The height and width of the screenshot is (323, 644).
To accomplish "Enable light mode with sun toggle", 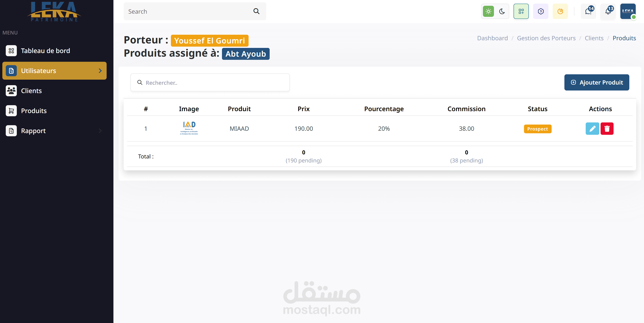I will pyautogui.click(x=488, y=11).
